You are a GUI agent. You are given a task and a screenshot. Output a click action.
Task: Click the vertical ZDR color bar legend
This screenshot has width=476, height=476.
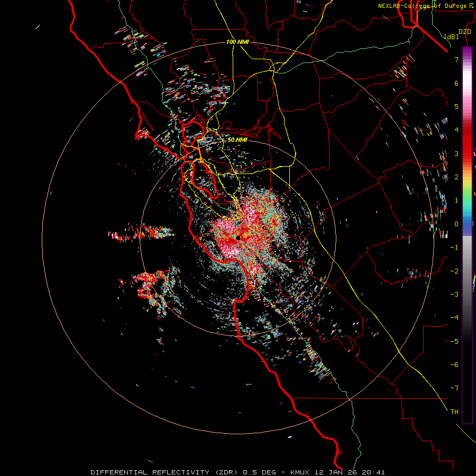467,235
